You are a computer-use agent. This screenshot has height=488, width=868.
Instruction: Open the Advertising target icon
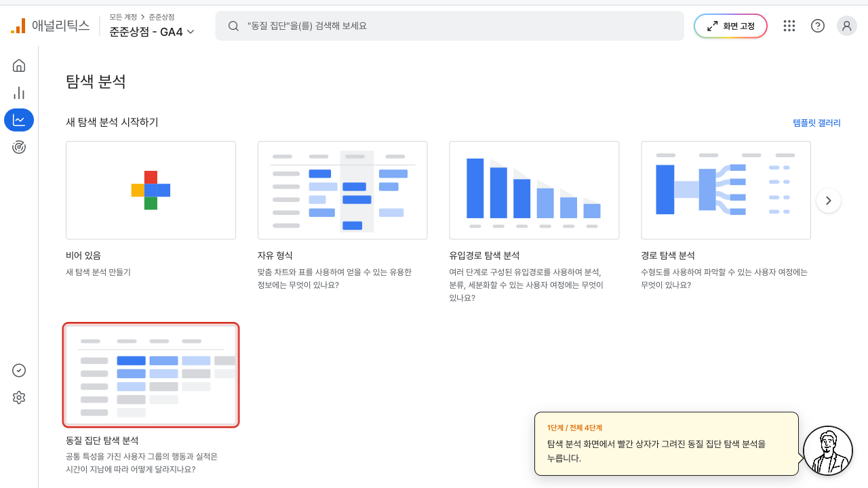click(19, 147)
